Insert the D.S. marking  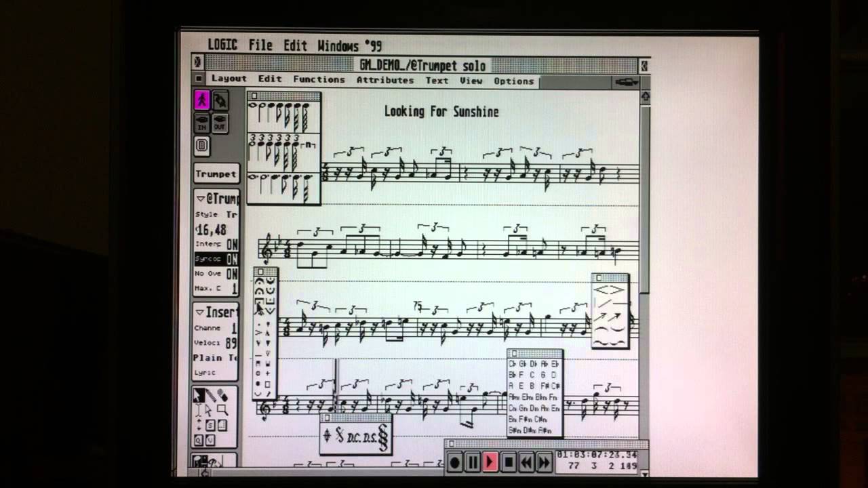click(x=370, y=438)
